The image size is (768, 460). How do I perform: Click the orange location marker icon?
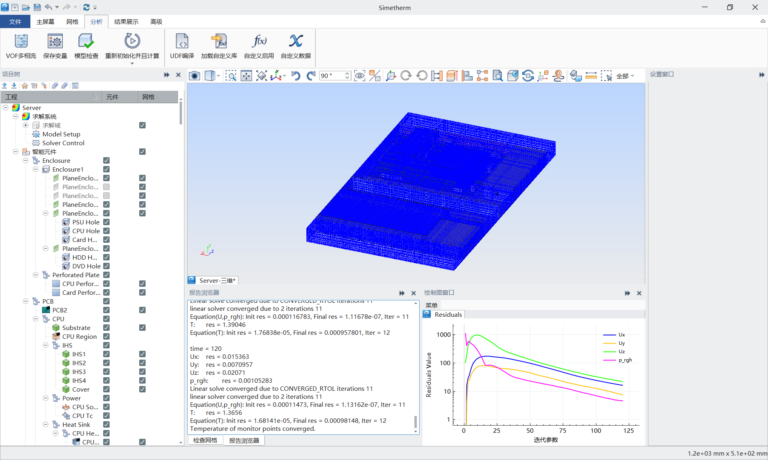(x=558, y=75)
